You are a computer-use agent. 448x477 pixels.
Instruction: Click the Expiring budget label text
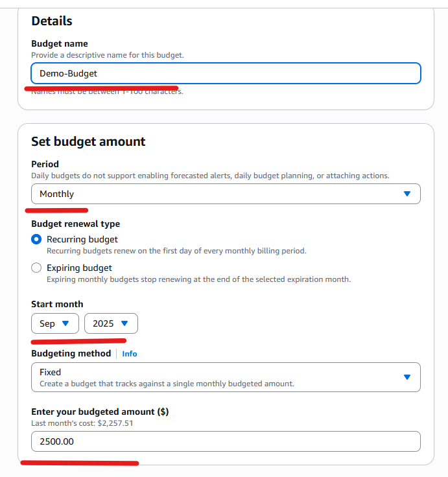click(x=80, y=268)
